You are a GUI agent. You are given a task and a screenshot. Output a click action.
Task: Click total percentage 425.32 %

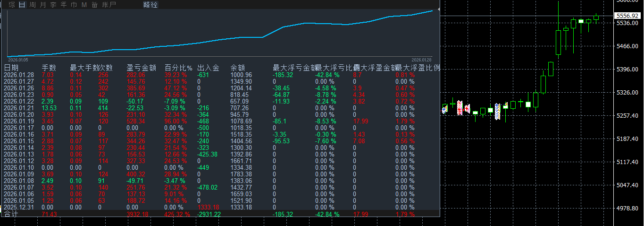[x=177, y=214]
